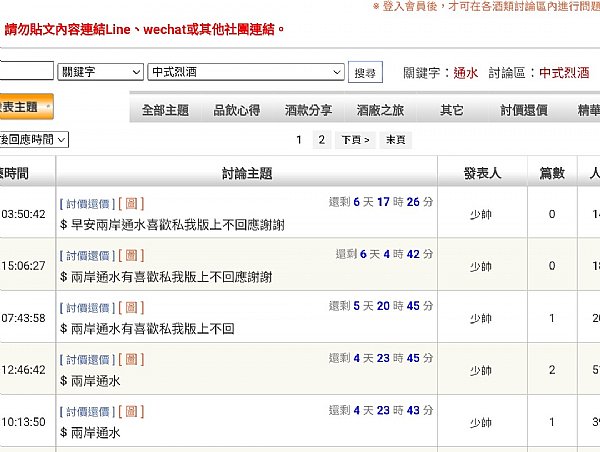Click the [討價還價] tag on second post
Image resolution: width=600 pixels, height=452 pixels.
[88, 256]
